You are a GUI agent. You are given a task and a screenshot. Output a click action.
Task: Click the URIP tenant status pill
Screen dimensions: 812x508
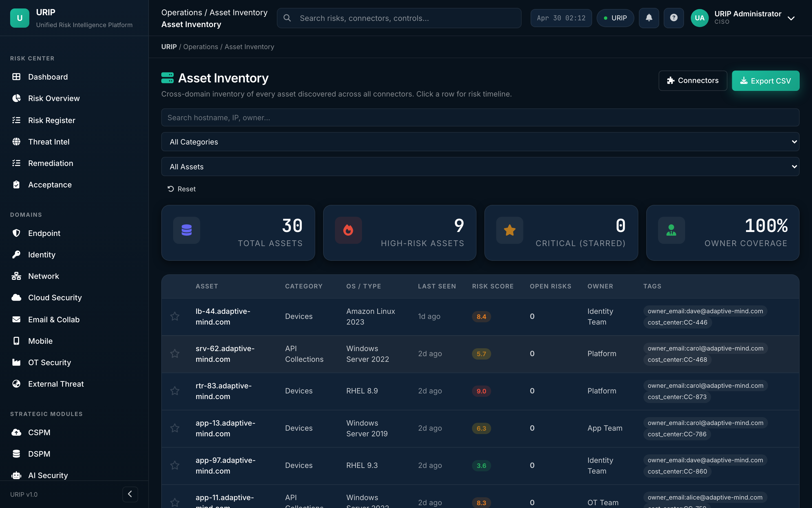point(615,18)
